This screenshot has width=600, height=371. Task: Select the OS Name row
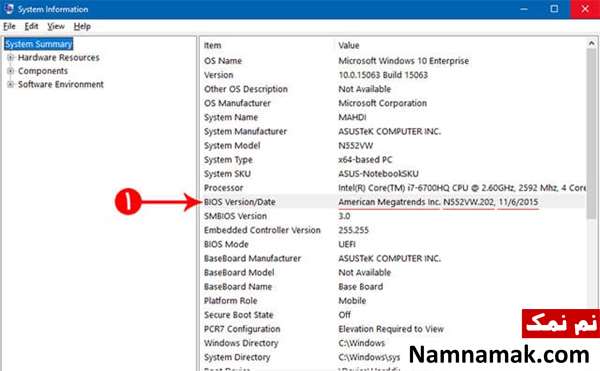393,61
